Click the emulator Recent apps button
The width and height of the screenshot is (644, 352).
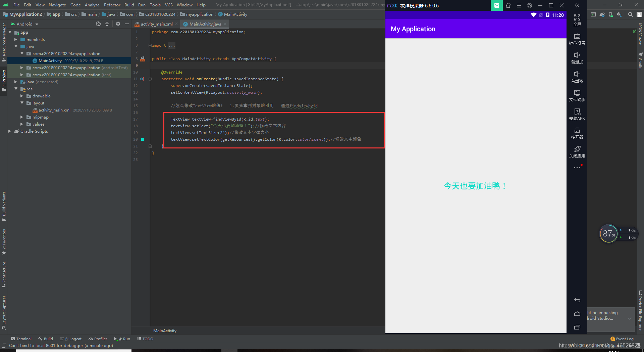577,327
